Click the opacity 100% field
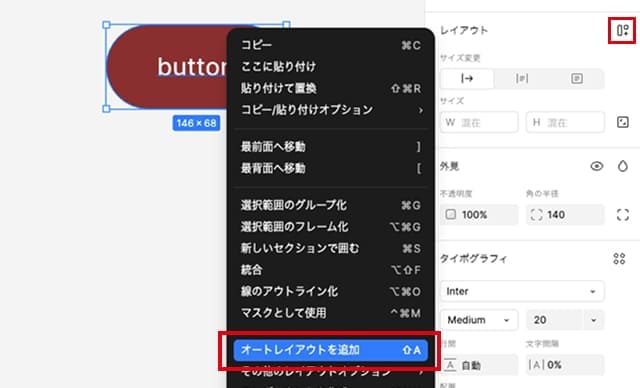 pos(479,215)
